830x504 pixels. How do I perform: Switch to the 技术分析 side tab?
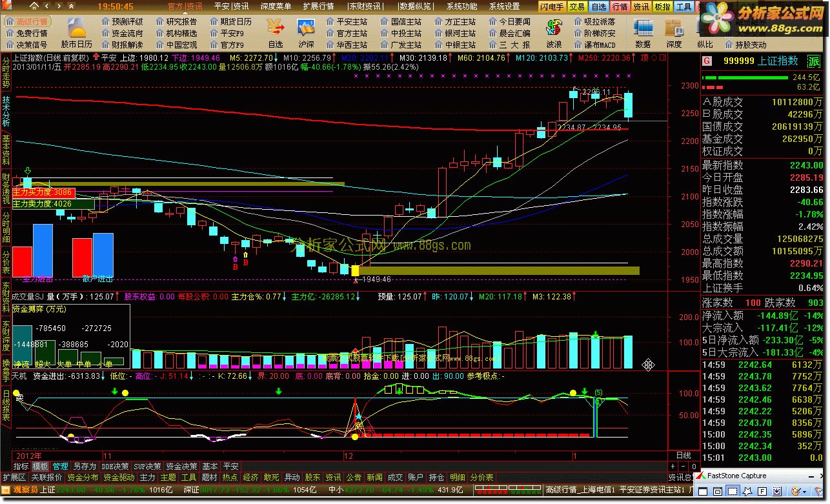6,112
